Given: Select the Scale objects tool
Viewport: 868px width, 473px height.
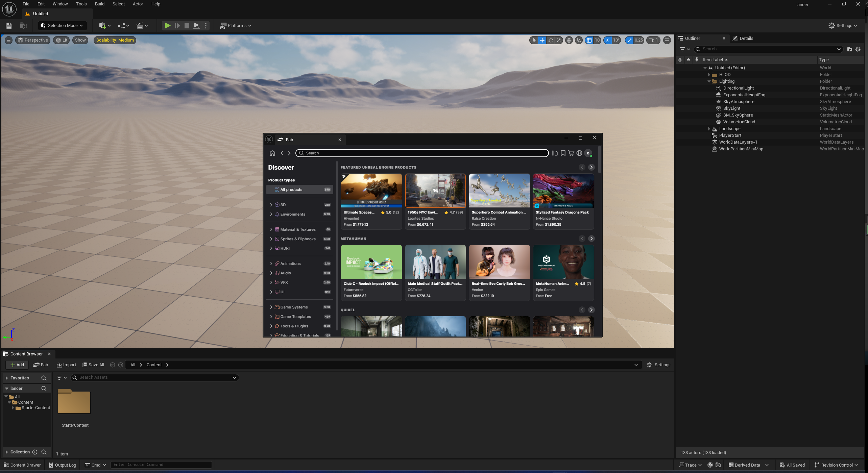Looking at the screenshot, I should [x=559, y=40].
